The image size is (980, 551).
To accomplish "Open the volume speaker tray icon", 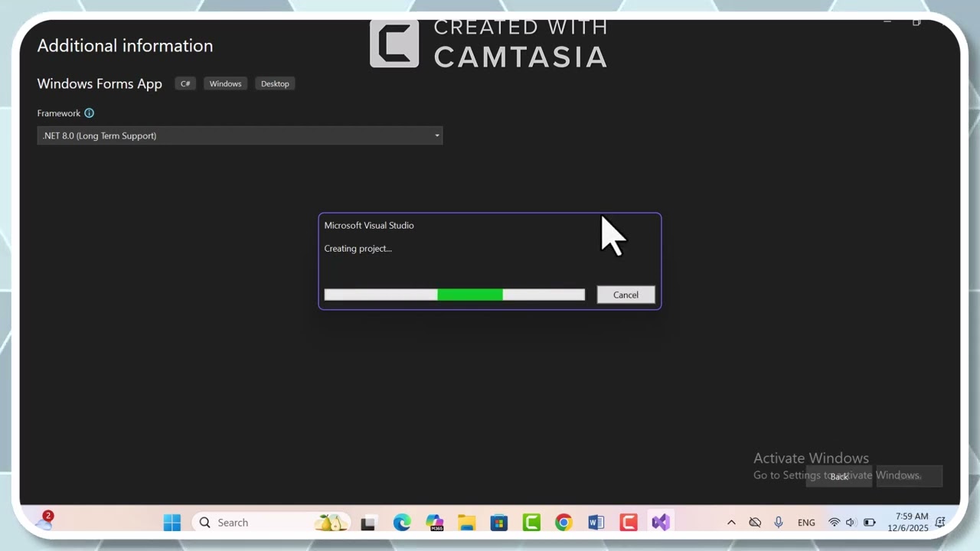I will point(851,523).
